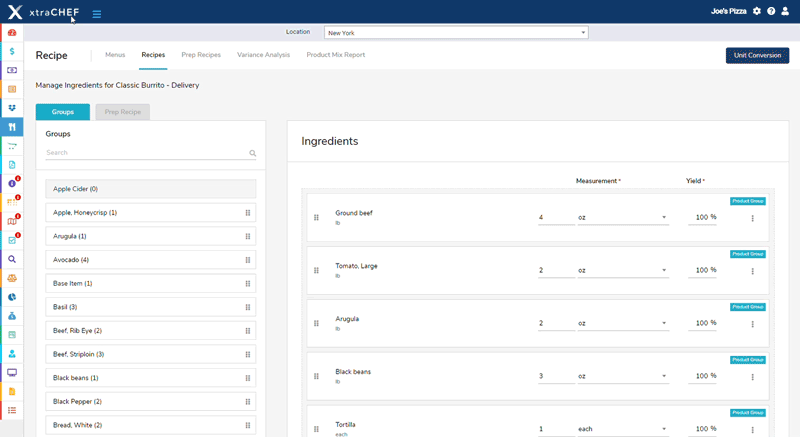The image size is (800, 437).
Task: Open the green shopping cart sidebar icon
Action: point(12,146)
